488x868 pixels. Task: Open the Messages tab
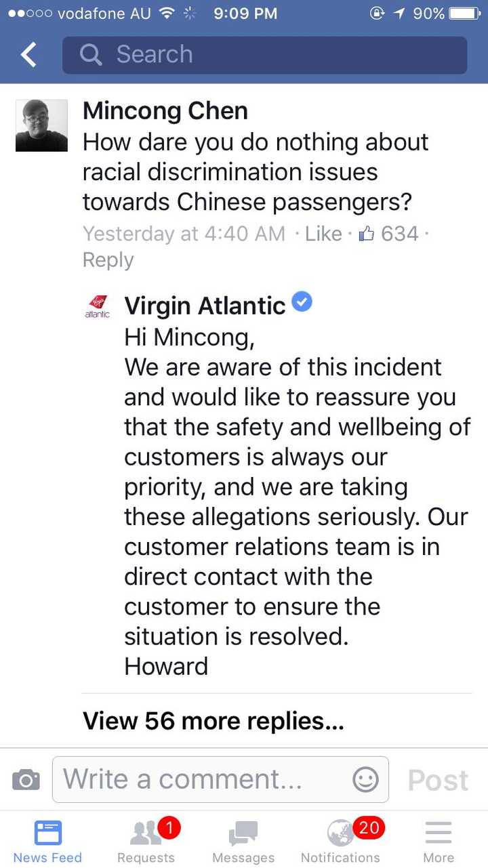point(243,840)
